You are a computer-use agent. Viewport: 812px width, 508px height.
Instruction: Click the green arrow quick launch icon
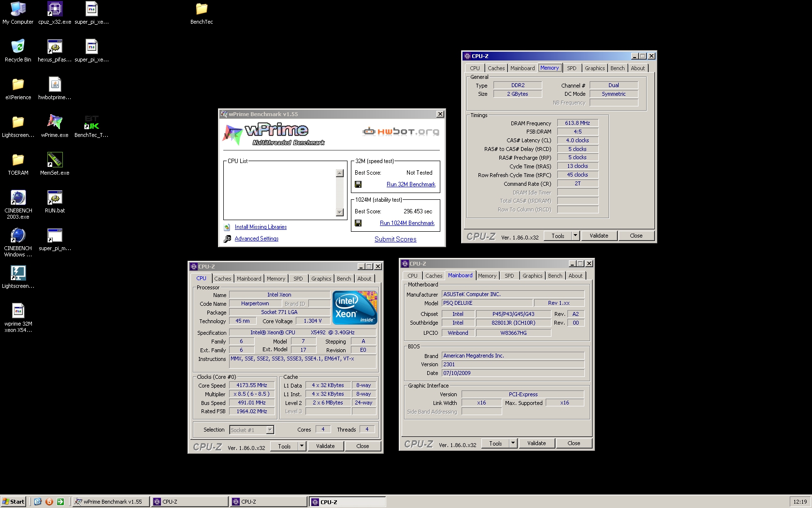pyautogui.click(x=60, y=502)
